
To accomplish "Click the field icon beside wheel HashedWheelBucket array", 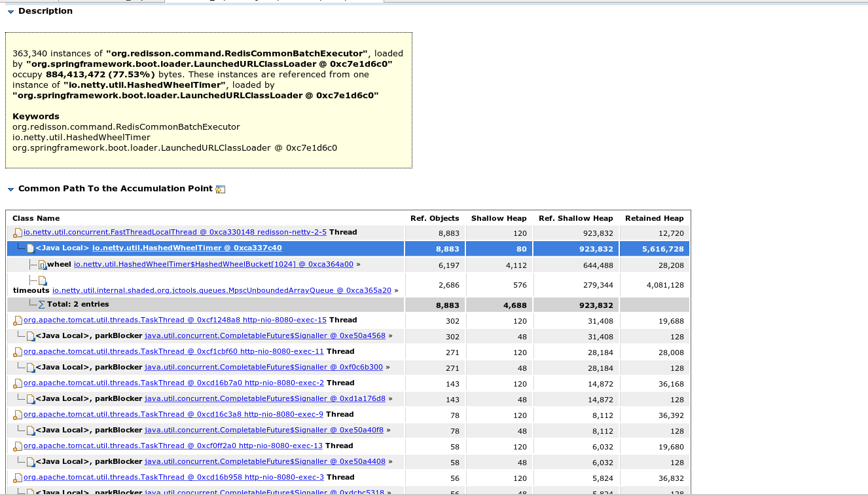I will [43, 263].
